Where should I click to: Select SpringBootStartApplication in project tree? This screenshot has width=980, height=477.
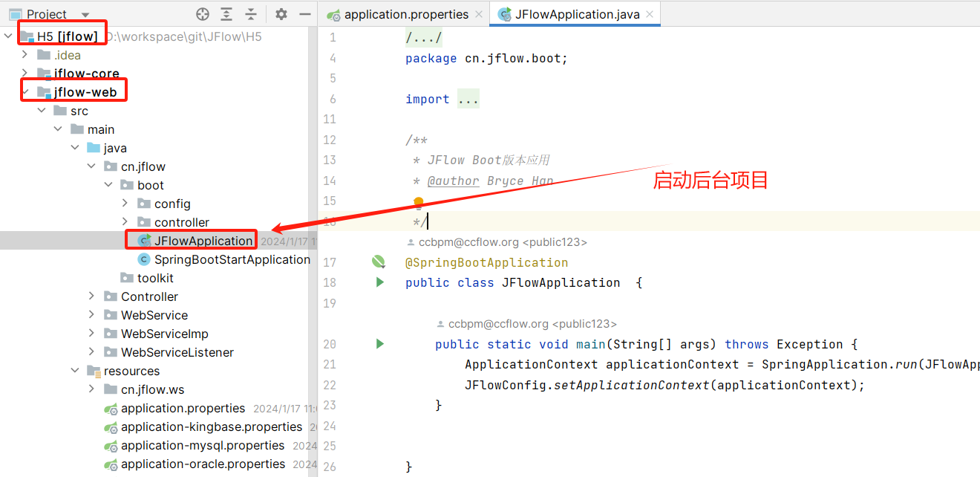click(232, 259)
